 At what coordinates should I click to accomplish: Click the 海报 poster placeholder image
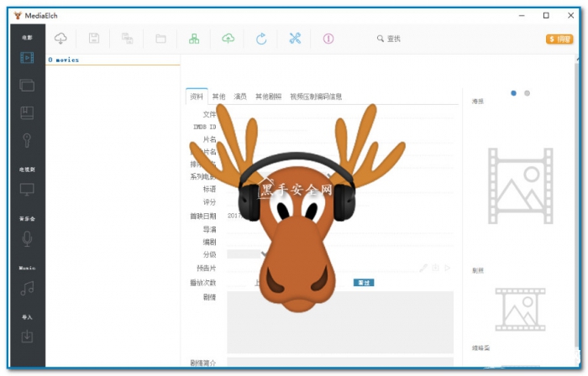click(x=521, y=185)
